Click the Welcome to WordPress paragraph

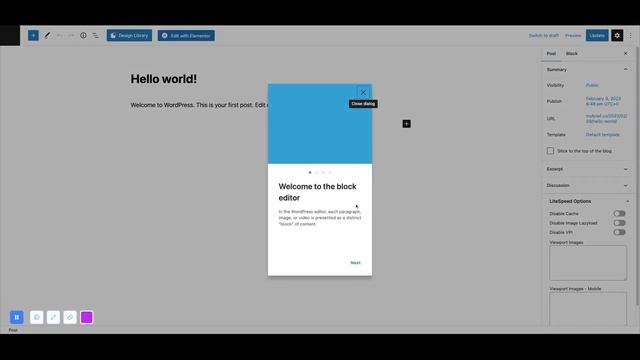[x=199, y=105]
